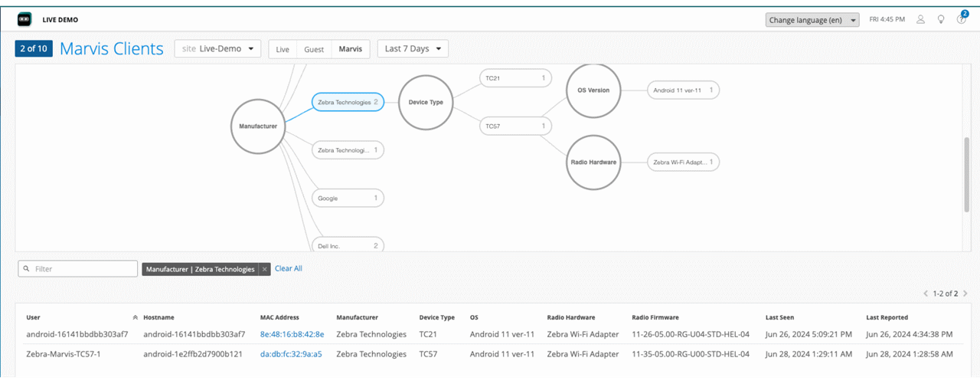980x384 pixels.
Task: Click the 1-2 of 2 pagination text
Action: coord(946,294)
